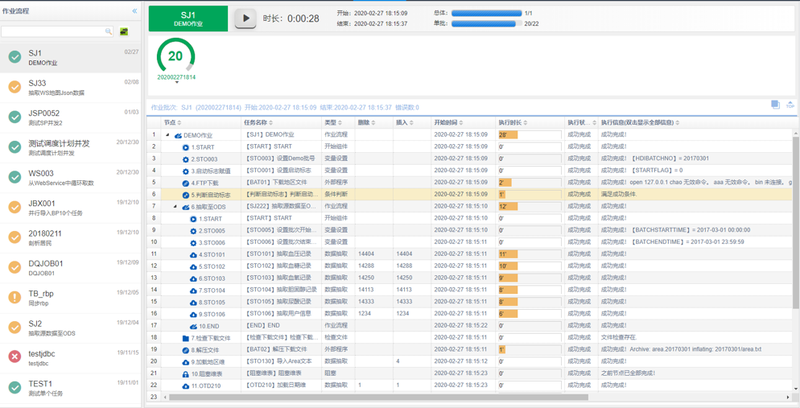Image resolution: width=800 pixels, height=408 pixels.
Task: Click the green check status icon for SJ1
Action: (15, 57)
